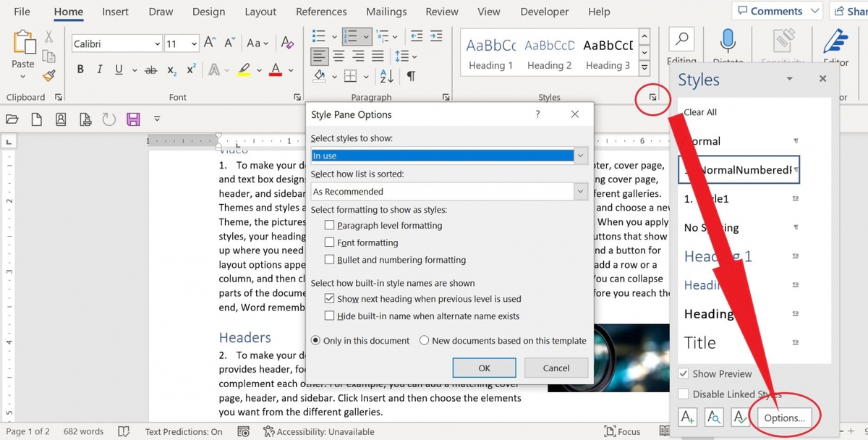Open the Review menu tab
The image size is (868, 440).
[441, 12]
